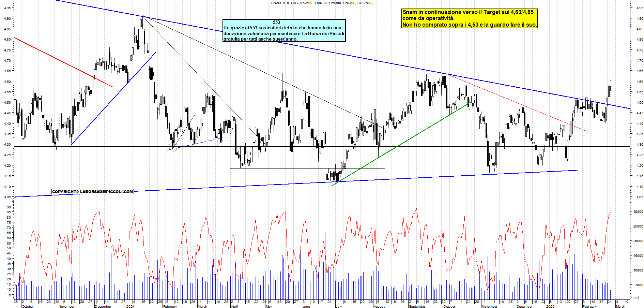The image size is (644, 308).
Task: Click 4.65 on the right price axis
Action: click(x=640, y=71)
